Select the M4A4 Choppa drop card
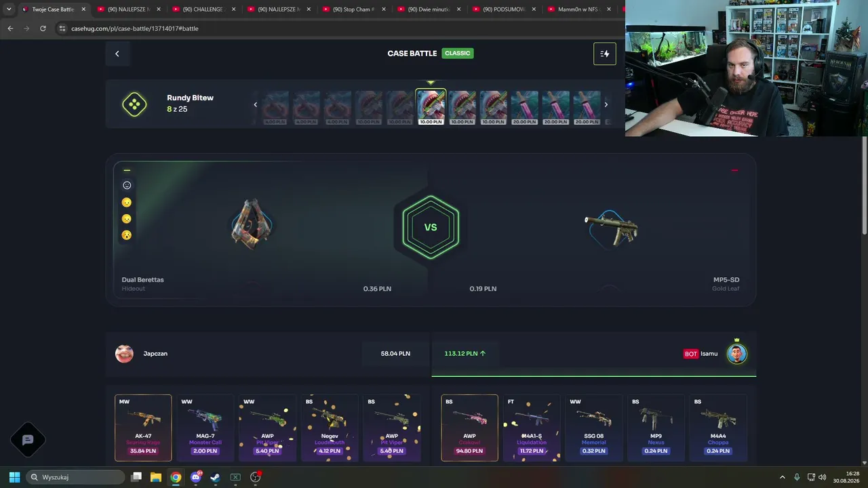Image resolution: width=868 pixels, height=488 pixels. pos(718,428)
